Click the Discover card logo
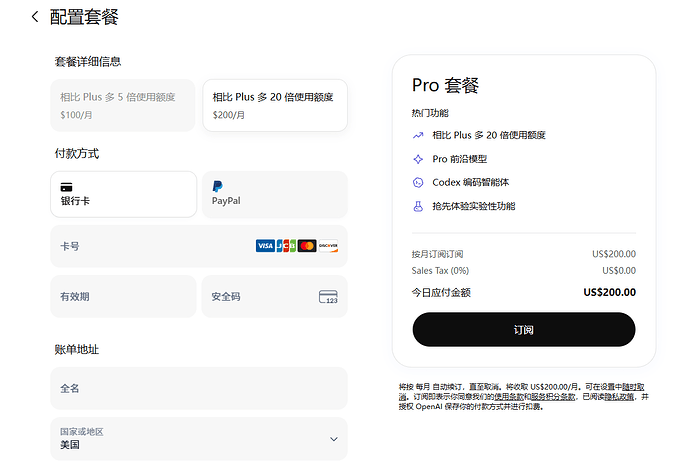690x462 pixels. [x=328, y=246]
